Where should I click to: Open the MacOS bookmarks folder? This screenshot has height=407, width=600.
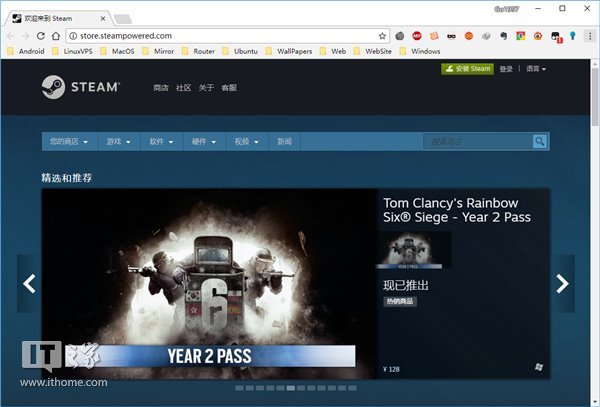click(117, 51)
